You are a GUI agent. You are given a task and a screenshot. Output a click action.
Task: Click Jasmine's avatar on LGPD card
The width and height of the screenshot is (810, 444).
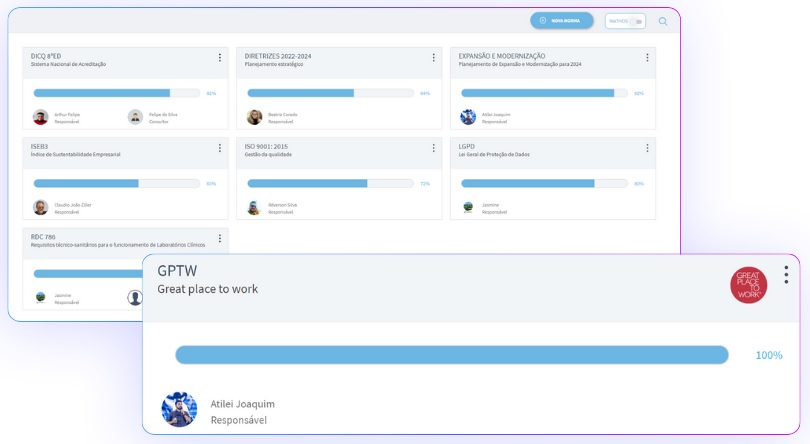click(x=468, y=207)
